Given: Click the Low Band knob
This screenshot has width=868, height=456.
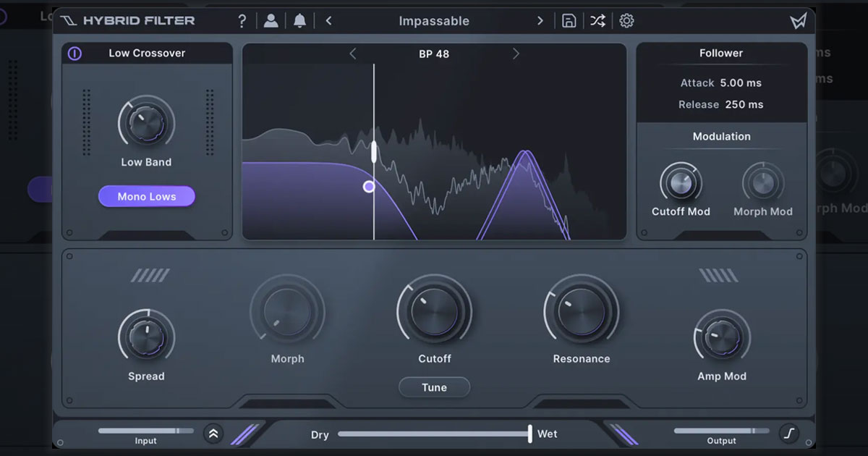Looking at the screenshot, I should pos(146,124).
